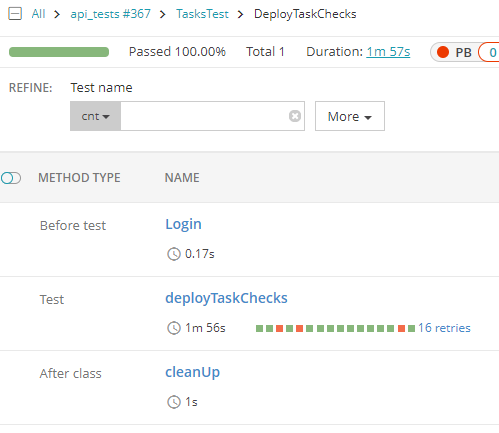Click the Passed 100.00% text
Image resolution: width=499 pixels, height=433 pixels.
[177, 52]
